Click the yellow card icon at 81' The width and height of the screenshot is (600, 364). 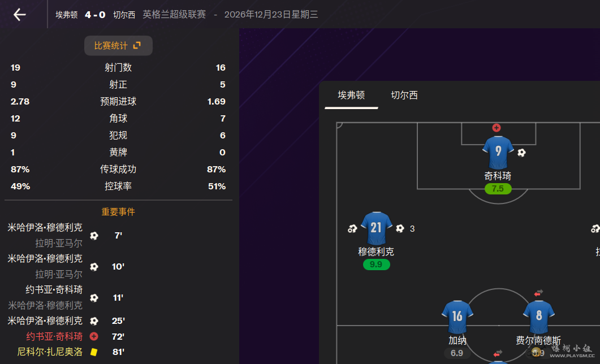click(x=94, y=352)
